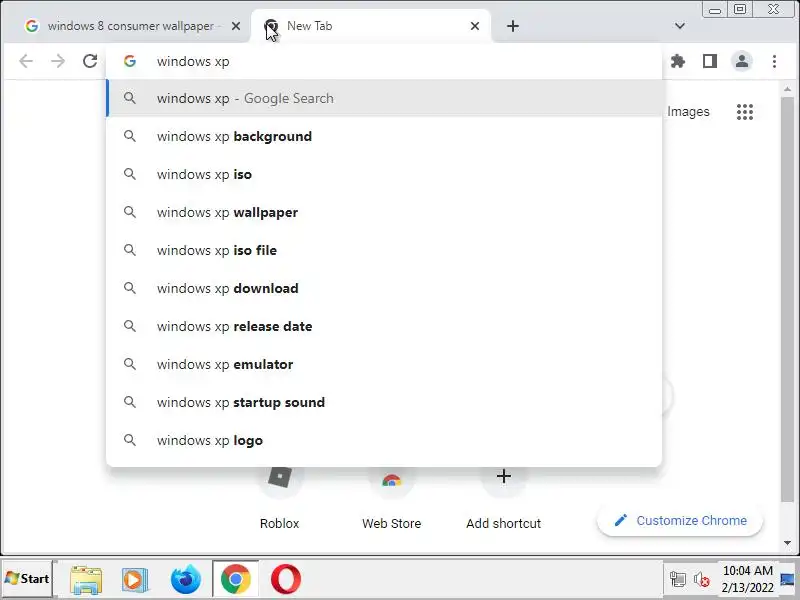Click the scrollbar up arrow
The image size is (800, 600).
click(x=787, y=89)
